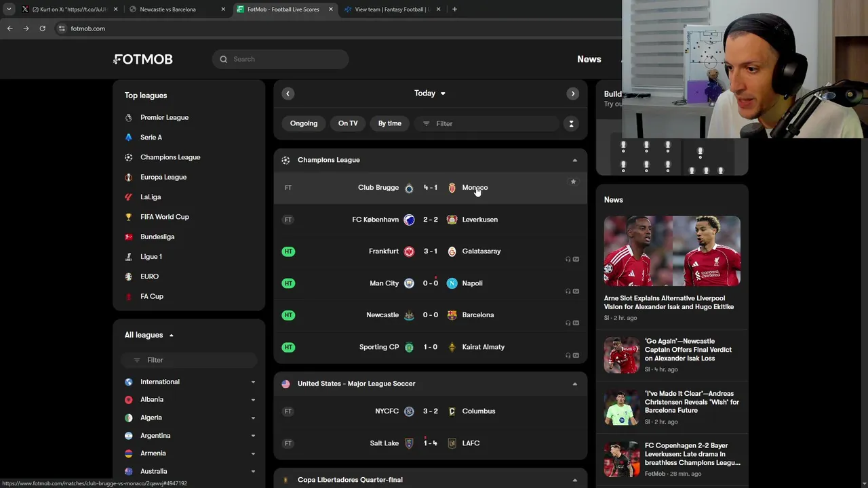Viewport: 868px width, 488px height.
Task: Click the LaLiga league logo
Action: point(128,197)
